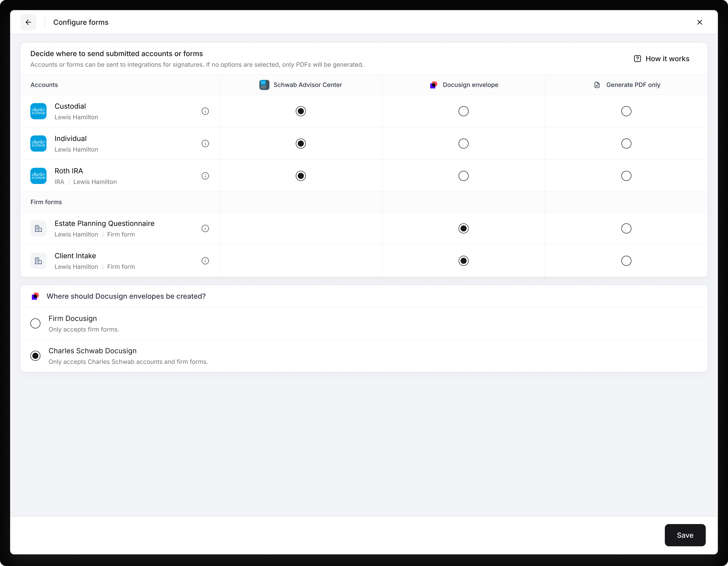
Task: Select Schwab Advisor Center for Individual account
Action: coord(301,144)
